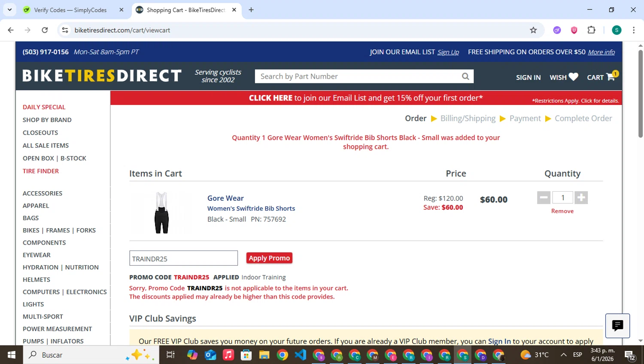This screenshot has height=364, width=644.
Task: Click the 15% off email list banner
Action: tap(366, 98)
